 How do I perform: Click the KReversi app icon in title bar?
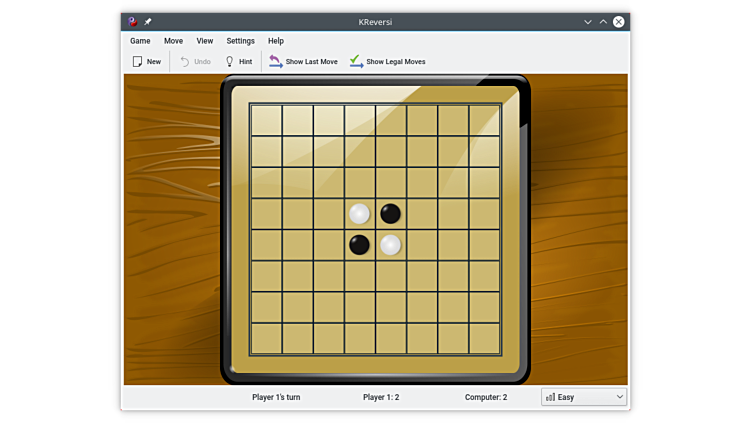133,21
